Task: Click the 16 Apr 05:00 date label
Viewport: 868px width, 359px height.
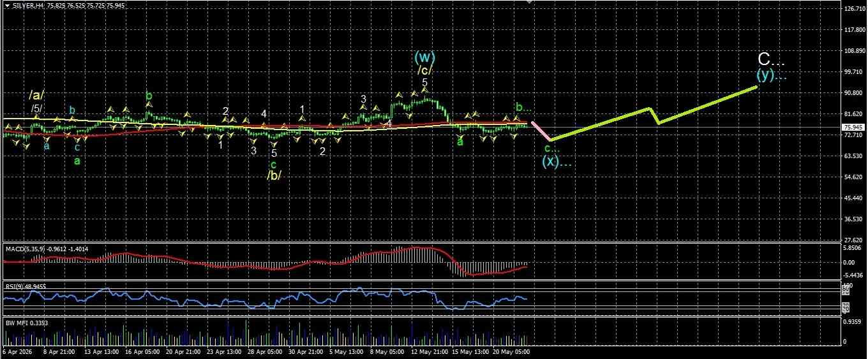Action: point(142,351)
